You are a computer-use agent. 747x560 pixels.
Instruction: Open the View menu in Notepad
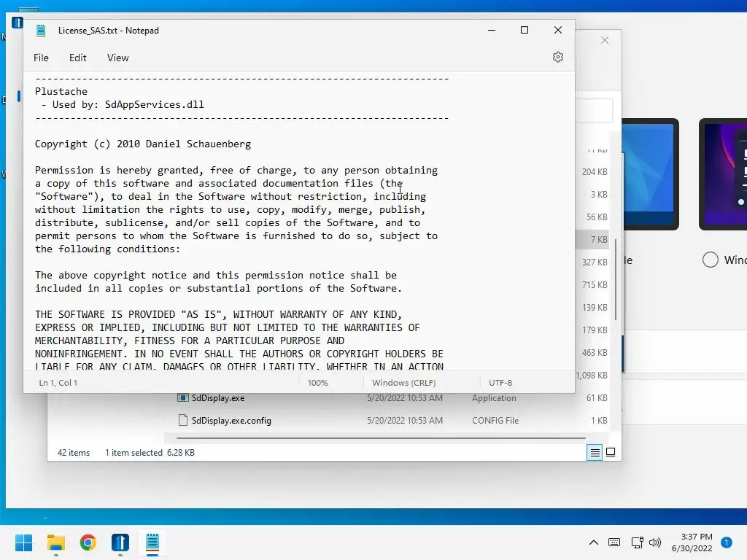click(x=117, y=58)
